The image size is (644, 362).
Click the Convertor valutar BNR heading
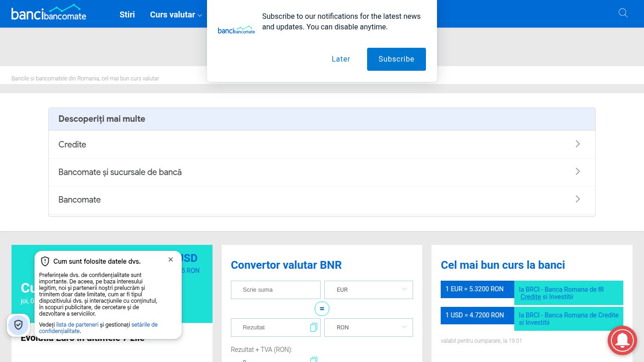click(x=286, y=265)
